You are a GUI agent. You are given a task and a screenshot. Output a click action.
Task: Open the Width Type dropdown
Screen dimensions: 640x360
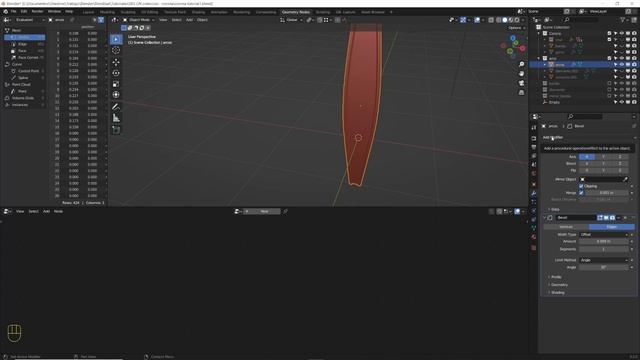[x=604, y=235]
